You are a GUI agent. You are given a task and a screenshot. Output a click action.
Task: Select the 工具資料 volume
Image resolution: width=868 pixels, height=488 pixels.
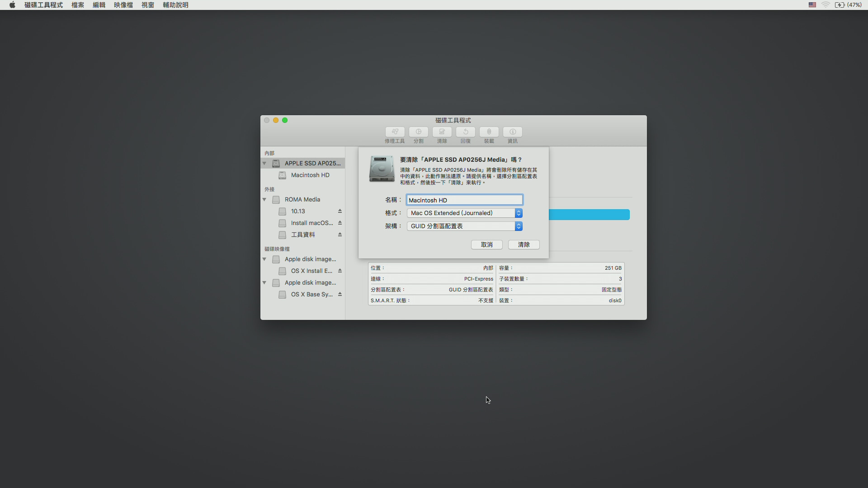[303, 235]
